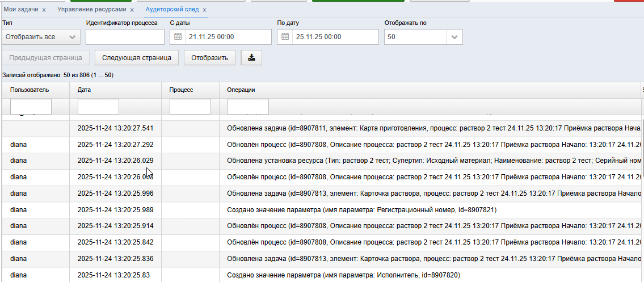Close the Мои задачи tab
This screenshot has height=282, width=644.
[x=44, y=10]
